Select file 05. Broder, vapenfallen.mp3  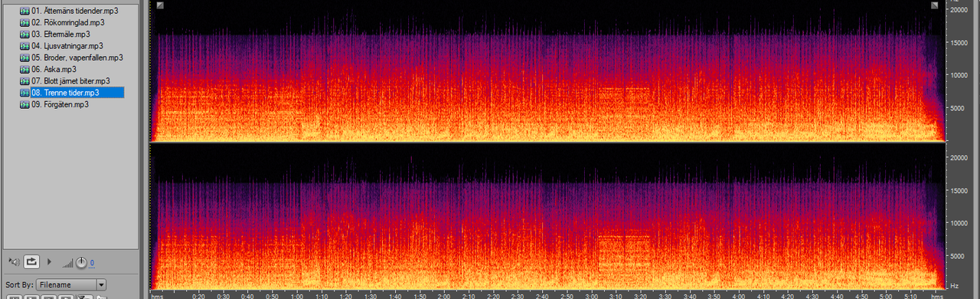tap(77, 58)
